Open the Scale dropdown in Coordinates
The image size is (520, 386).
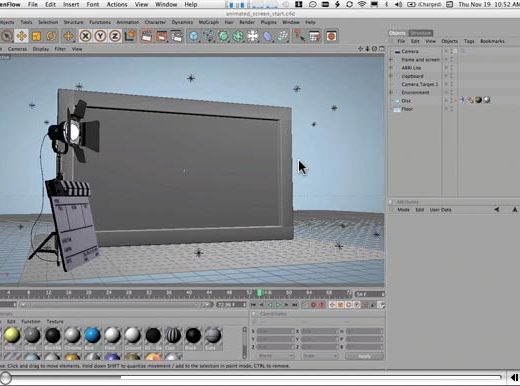pyautogui.click(x=319, y=356)
